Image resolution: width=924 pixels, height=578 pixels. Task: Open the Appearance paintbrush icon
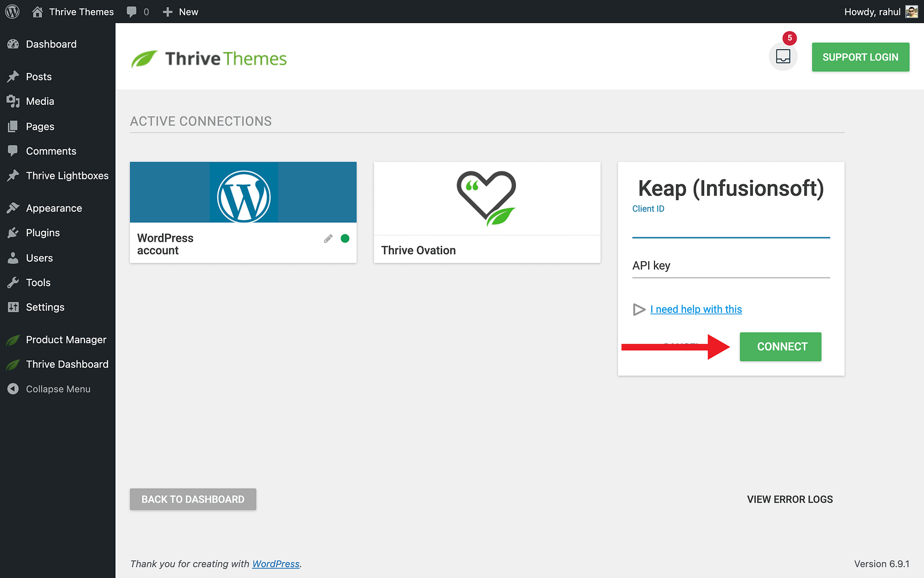coord(13,208)
